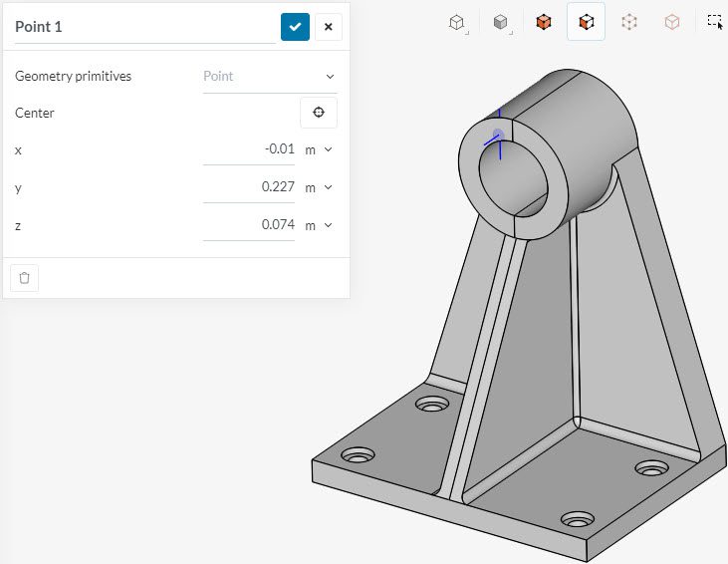The height and width of the screenshot is (564, 728).
Task: Click the Center pick-point crosshair icon
Action: (x=319, y=113)
